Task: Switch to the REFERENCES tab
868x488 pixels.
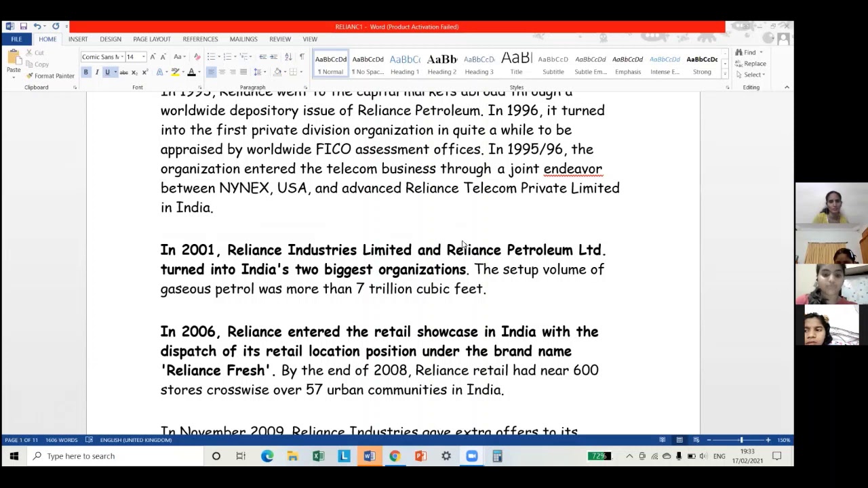Action: (x=200, y=39)
